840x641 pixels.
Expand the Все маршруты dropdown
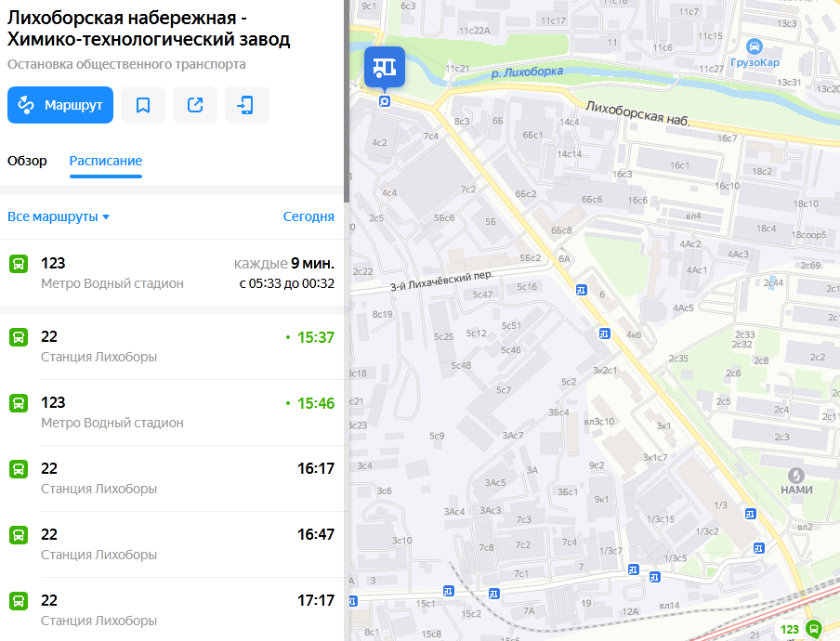pyautogui.click(x=59, y=216)
